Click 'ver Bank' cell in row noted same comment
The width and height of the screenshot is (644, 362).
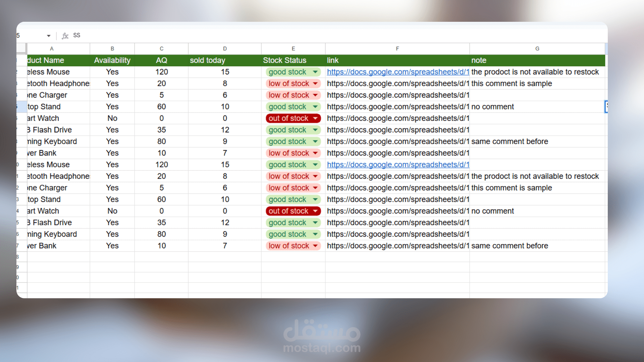(58, 246)
